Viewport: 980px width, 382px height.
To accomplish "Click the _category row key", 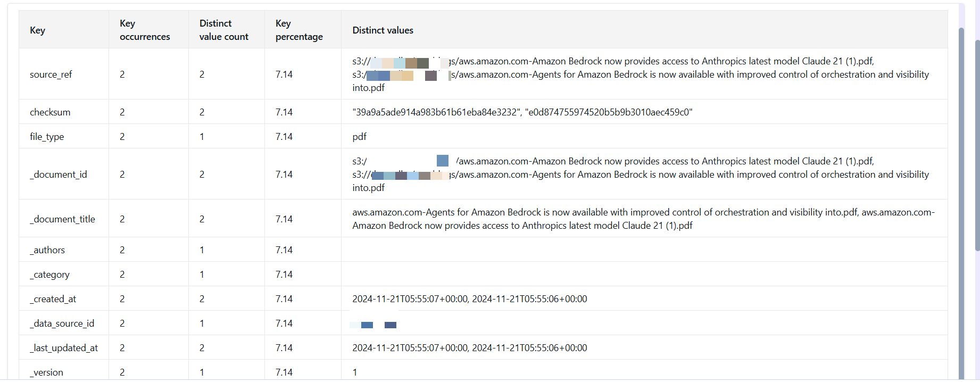I will point(49,275).
